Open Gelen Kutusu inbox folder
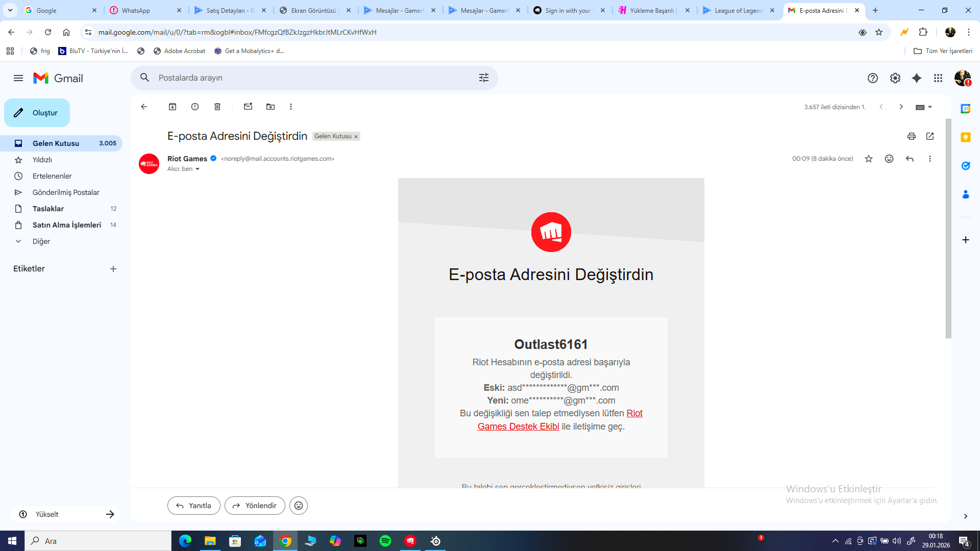The image size is (980, 551). [61, 143]
